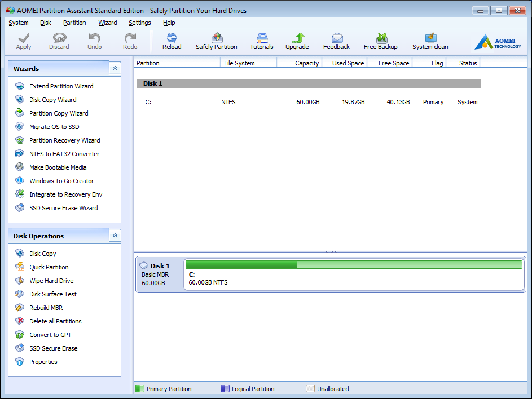Select the C: partition row
Screen dimensions: 532x399
click(x=309, y=102)
